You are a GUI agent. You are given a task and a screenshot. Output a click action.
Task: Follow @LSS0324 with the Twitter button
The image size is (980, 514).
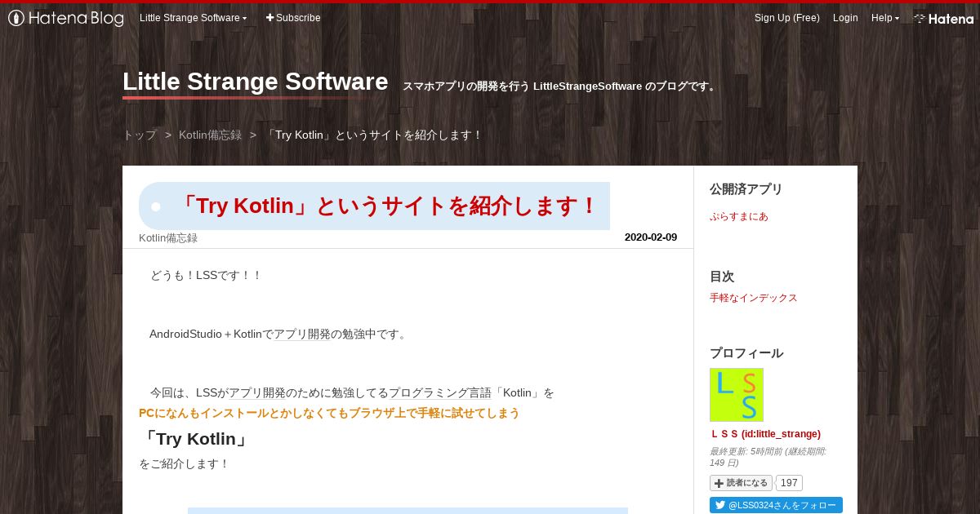tap(776, 505)
